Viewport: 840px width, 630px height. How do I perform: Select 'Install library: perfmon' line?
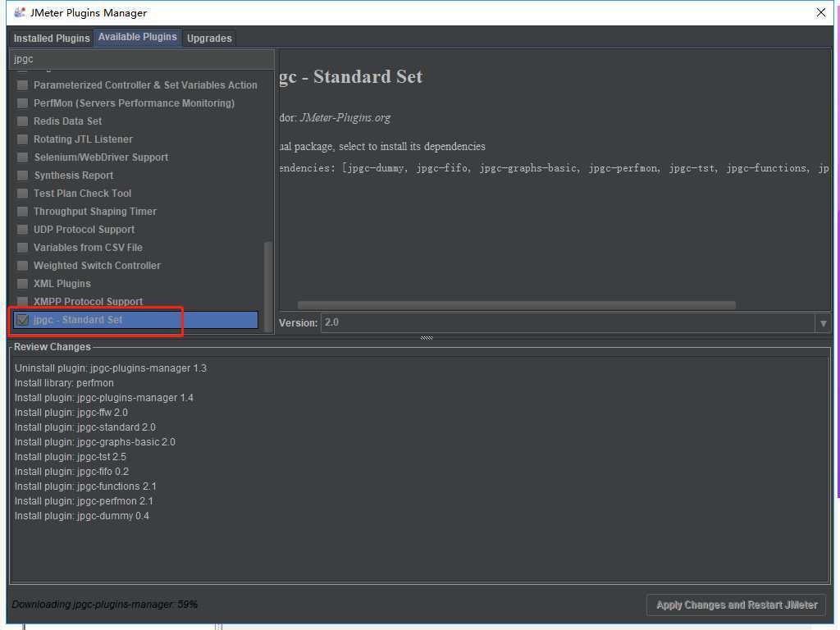pos(64,383)
